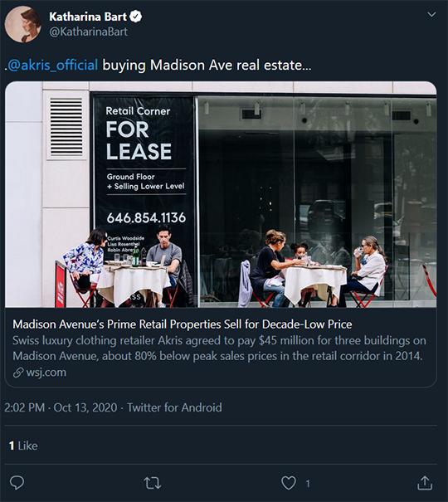Screen dimensions: 448x502
Task: Open the 2:02 PM timestamp
Action: point(25,407)
